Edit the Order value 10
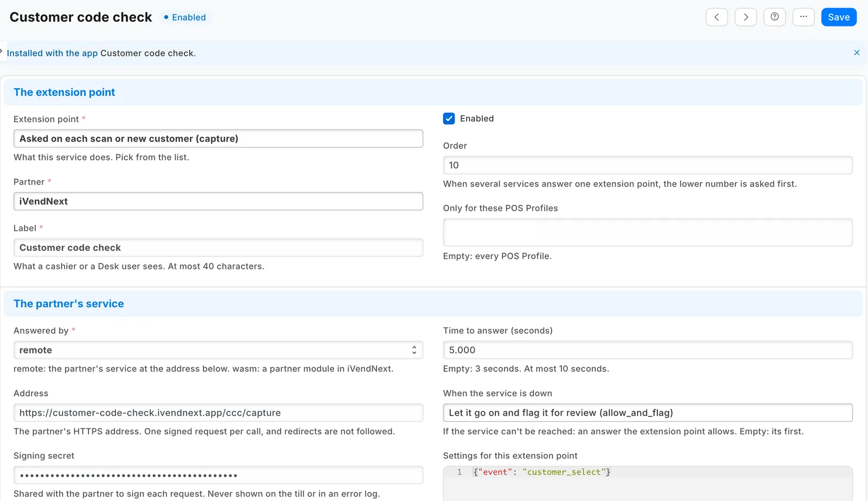Screen dimensions: 868x501 click(648, 165)
